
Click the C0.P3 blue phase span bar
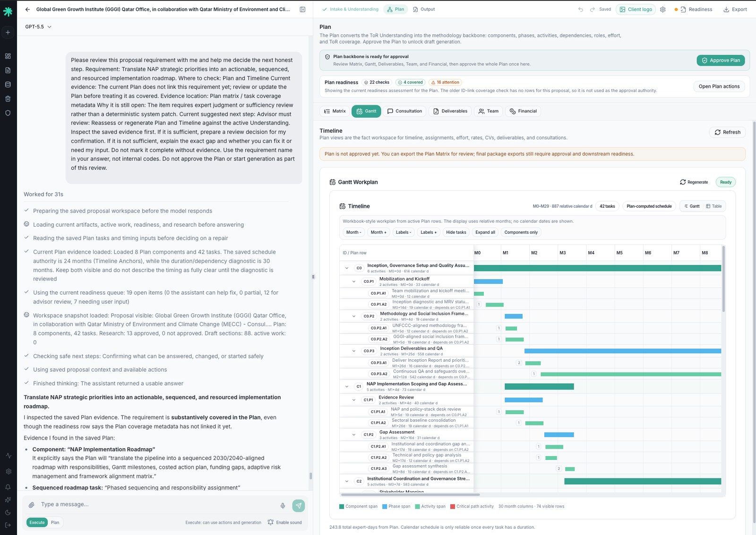click(623, 351)
